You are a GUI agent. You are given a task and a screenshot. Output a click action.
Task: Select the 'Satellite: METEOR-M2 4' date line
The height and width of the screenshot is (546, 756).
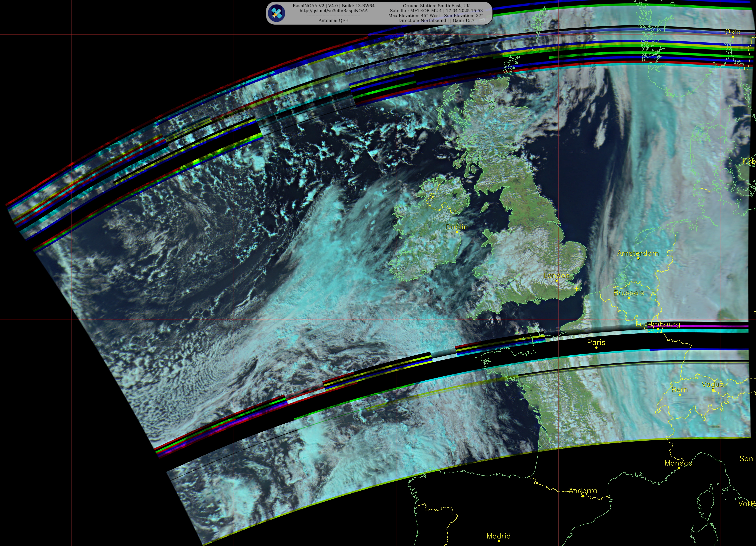[436, 11]
